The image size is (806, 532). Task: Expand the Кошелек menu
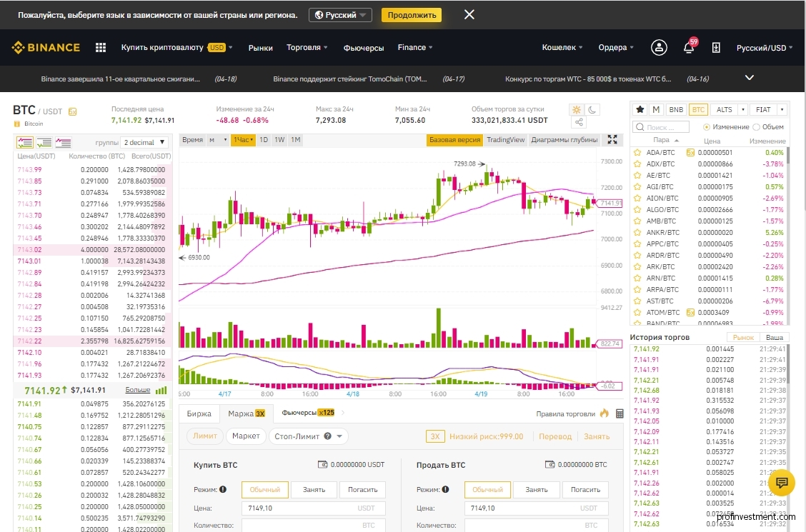(x=562, y=47)
